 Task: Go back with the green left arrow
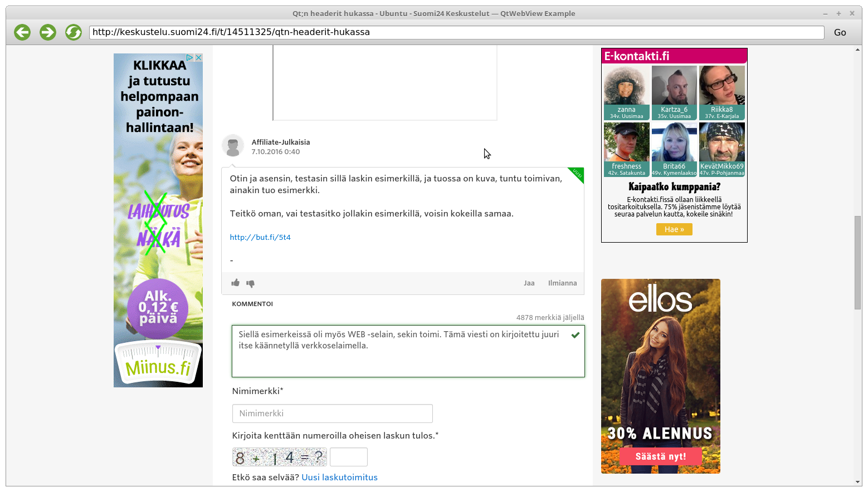click(x=22, y=32)
